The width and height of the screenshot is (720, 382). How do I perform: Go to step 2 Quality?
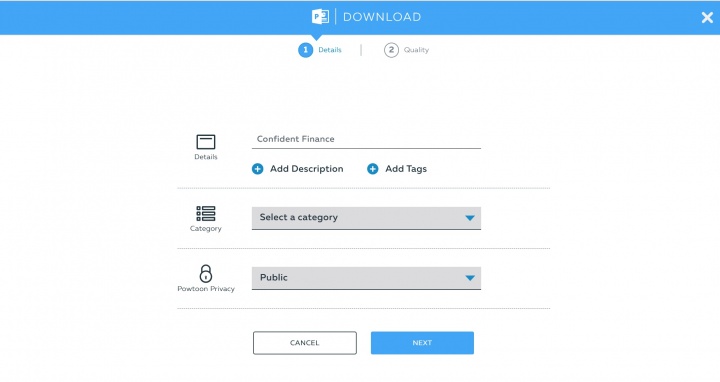(406, 50)
